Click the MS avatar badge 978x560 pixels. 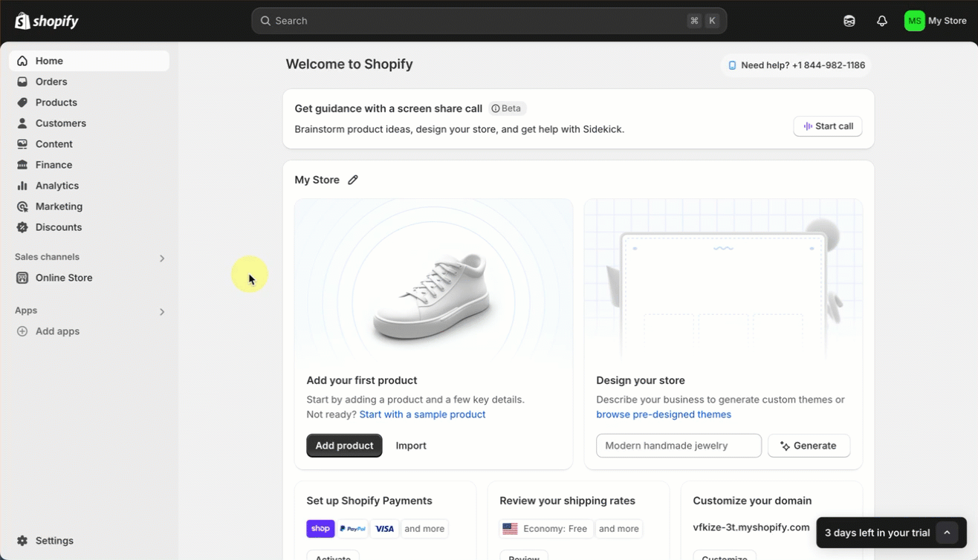[915, 21]
